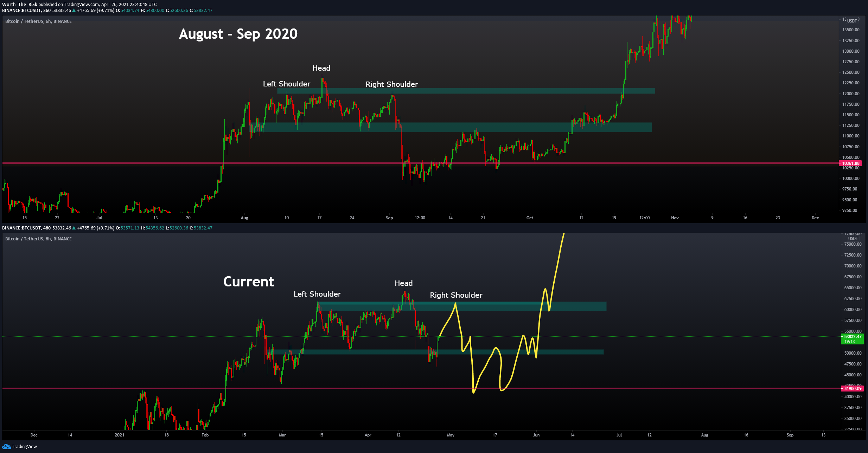This screenshot has width=868, height=453.
Task: Click the red 10361.88 price tag
Action: coord(851,163)
